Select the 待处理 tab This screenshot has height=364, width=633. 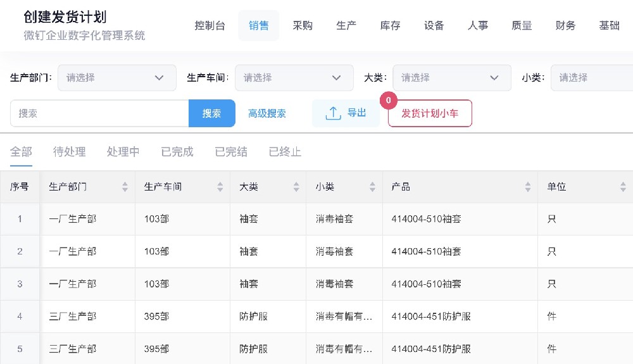[69, 152]
